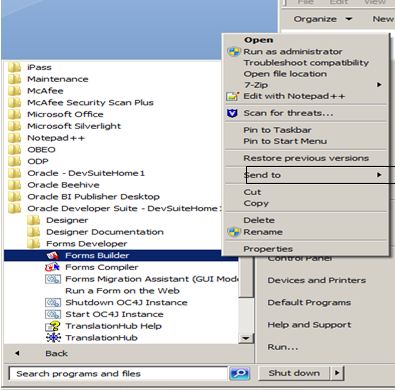The width and height of the screenshot is (395, 390).
Task: Click the Back label in Start menu
Action: pos(56,353)
